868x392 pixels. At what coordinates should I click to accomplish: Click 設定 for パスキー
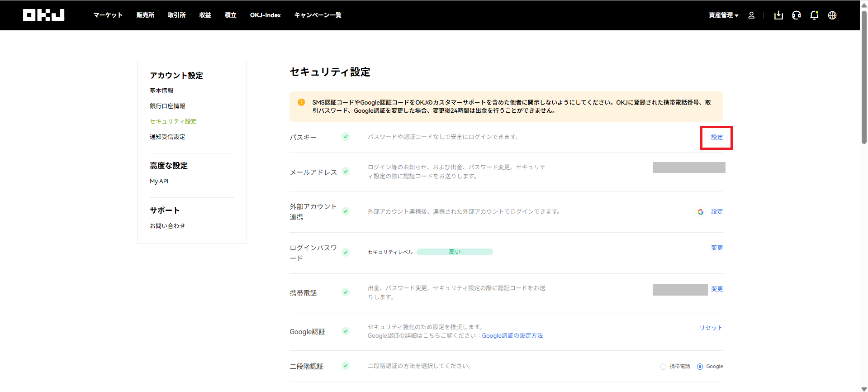717,138
